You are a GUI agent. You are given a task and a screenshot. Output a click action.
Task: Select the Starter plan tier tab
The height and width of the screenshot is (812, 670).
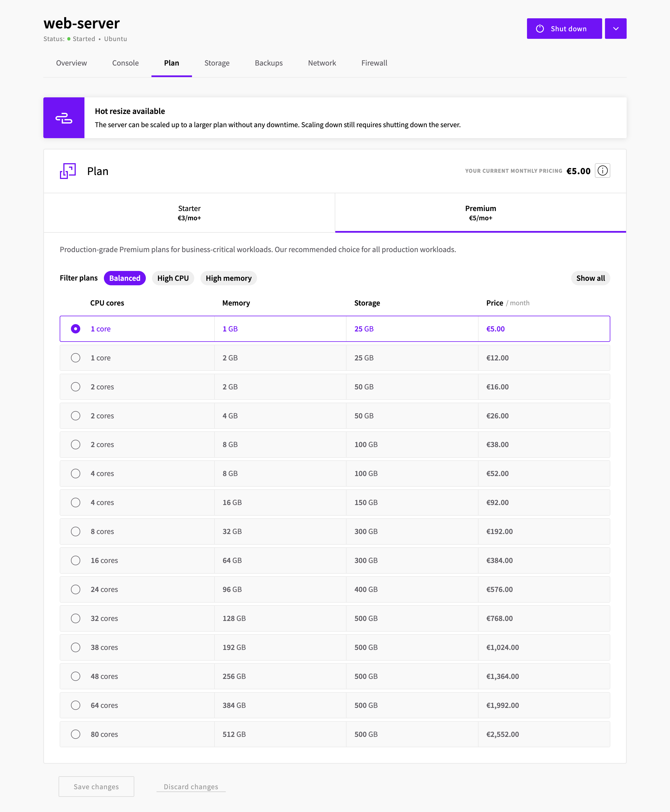(189, 212)
